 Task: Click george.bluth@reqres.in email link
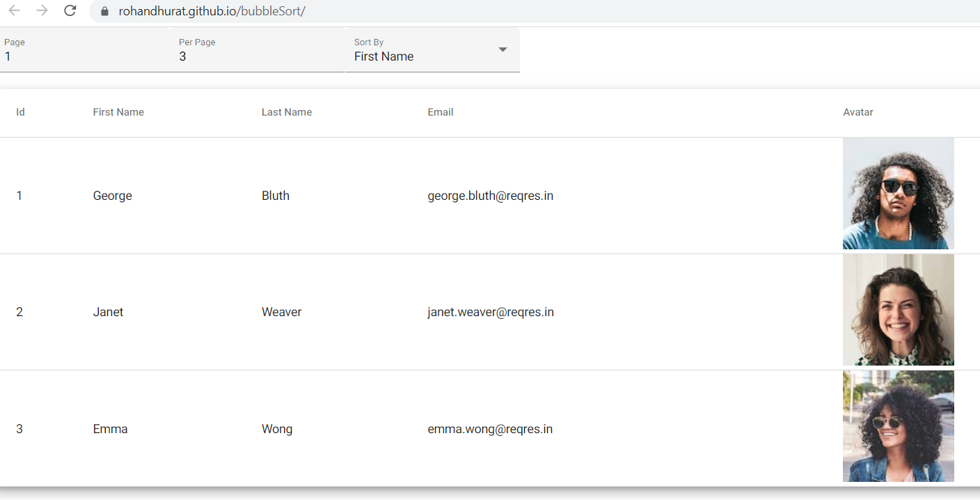pos(490,196)
